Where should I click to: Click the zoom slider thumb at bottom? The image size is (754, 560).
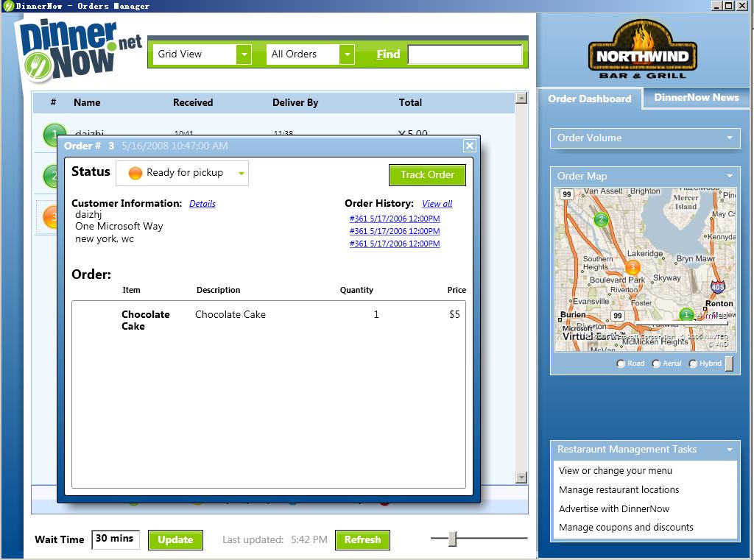tap(452, 539)
